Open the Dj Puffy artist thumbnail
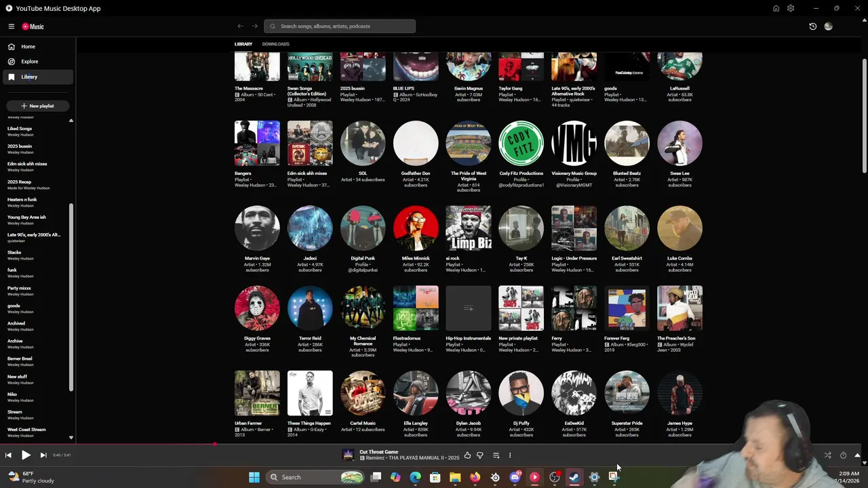The height and width of the screenshot is (488, 868). [x=521, y=393]
